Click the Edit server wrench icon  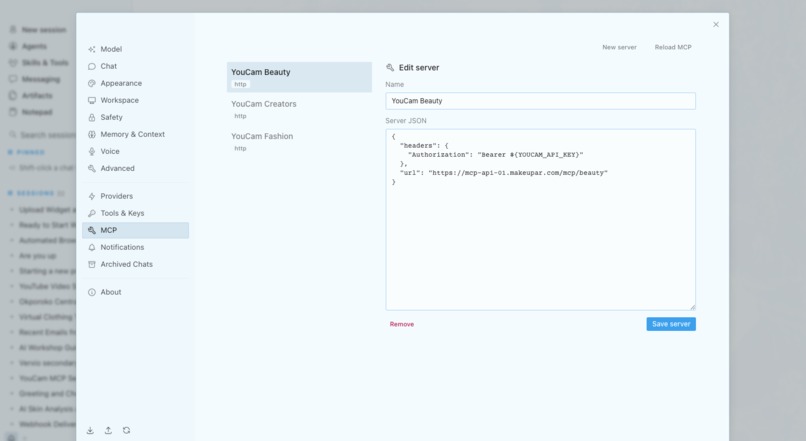[390, 67]
